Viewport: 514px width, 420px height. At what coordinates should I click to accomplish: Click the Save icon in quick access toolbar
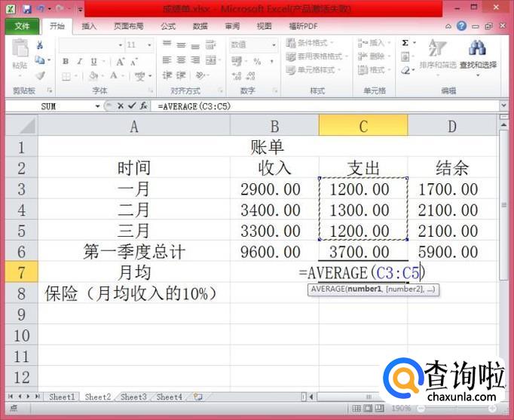[27, 9]
